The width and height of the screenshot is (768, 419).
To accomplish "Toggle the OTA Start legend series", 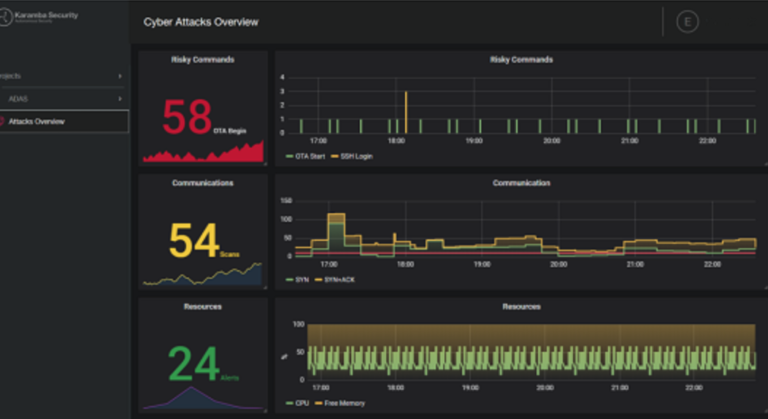I will (x=307, y=157).
